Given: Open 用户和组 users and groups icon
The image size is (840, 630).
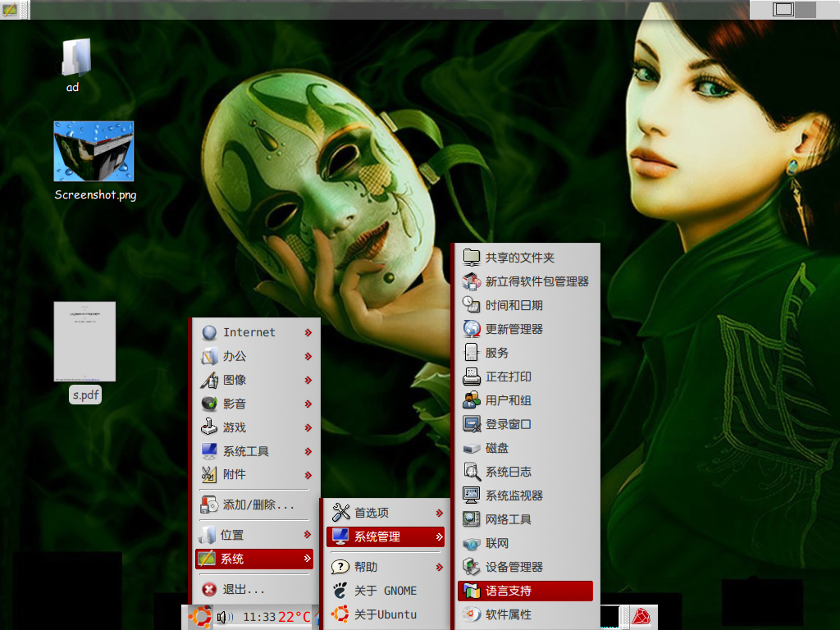Looking at the screenshot, I should tap(472, 400).
